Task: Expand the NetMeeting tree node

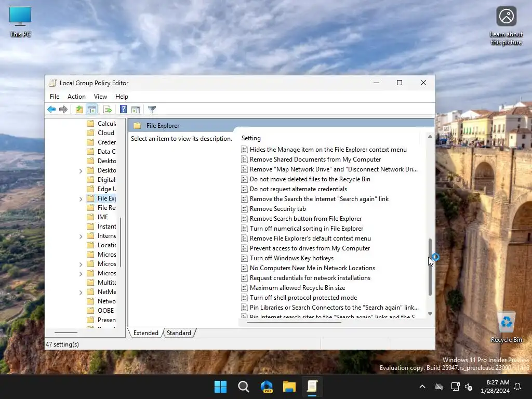Action: (81, 292)
